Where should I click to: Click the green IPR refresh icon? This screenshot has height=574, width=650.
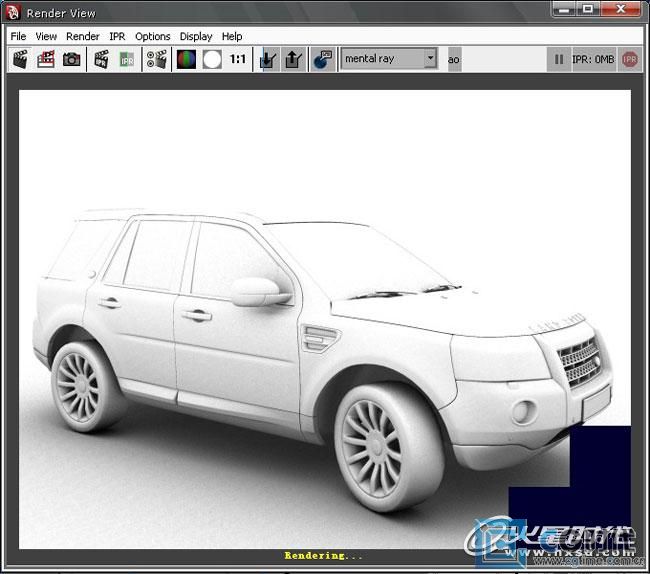pos(126,59)
